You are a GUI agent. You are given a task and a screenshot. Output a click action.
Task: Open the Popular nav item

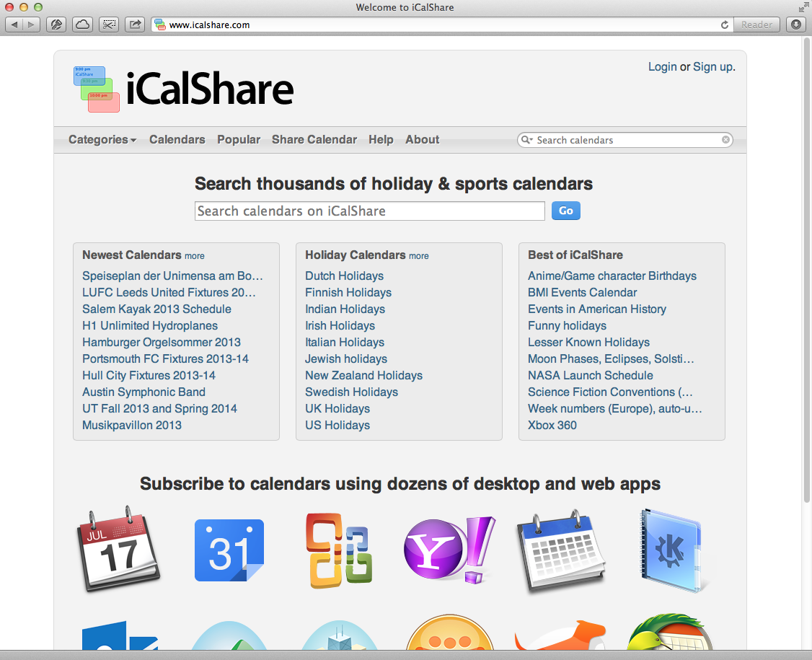coord(239,139)
